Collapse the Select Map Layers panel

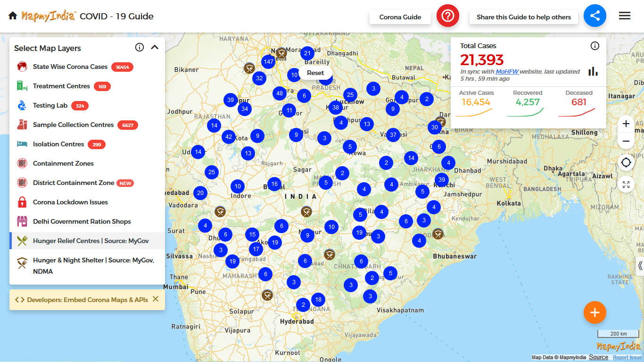tap(155, 47)
